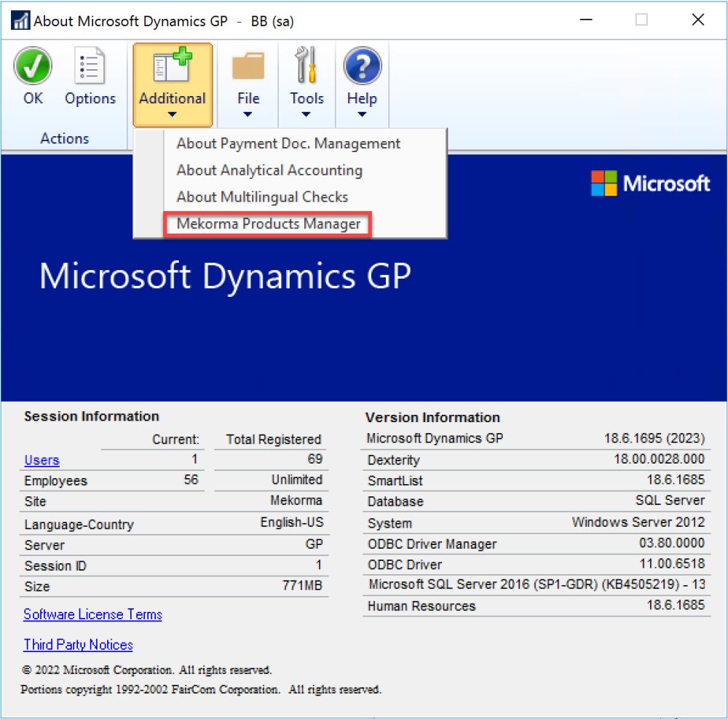Viewport: 728px width, 719px height.
Task: Click the Microsoft four-color logo
Action: 604,183
